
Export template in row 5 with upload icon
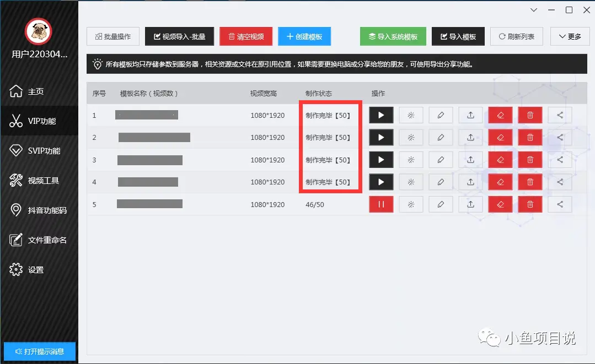470,204
